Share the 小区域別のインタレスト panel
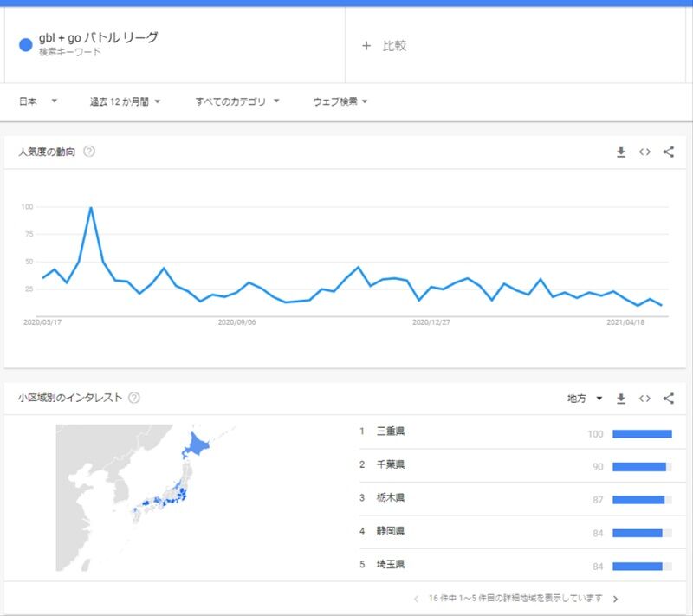Viewport: 693px width, 616px height. (x=669, y=399)
